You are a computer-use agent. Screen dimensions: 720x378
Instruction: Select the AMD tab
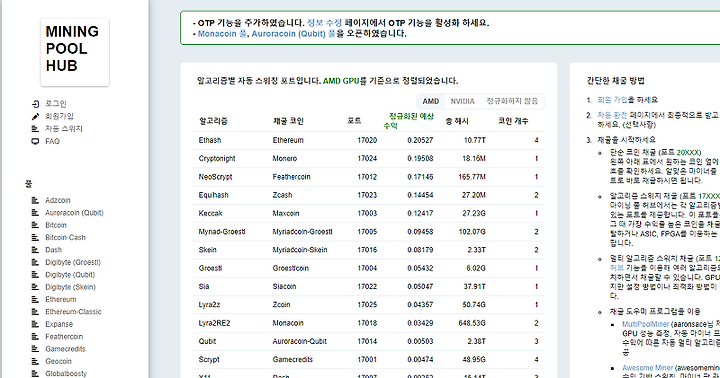(x=431, y=101)
